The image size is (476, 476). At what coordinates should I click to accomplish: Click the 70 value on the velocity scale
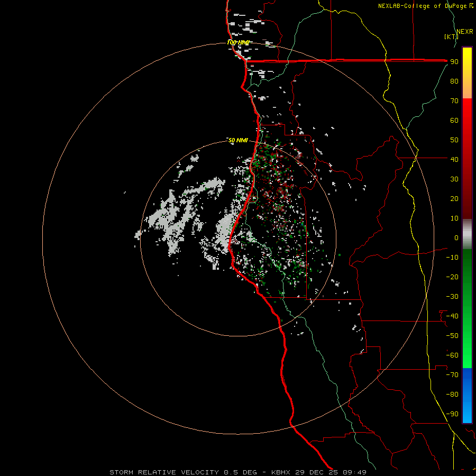(x=454, y=101)
